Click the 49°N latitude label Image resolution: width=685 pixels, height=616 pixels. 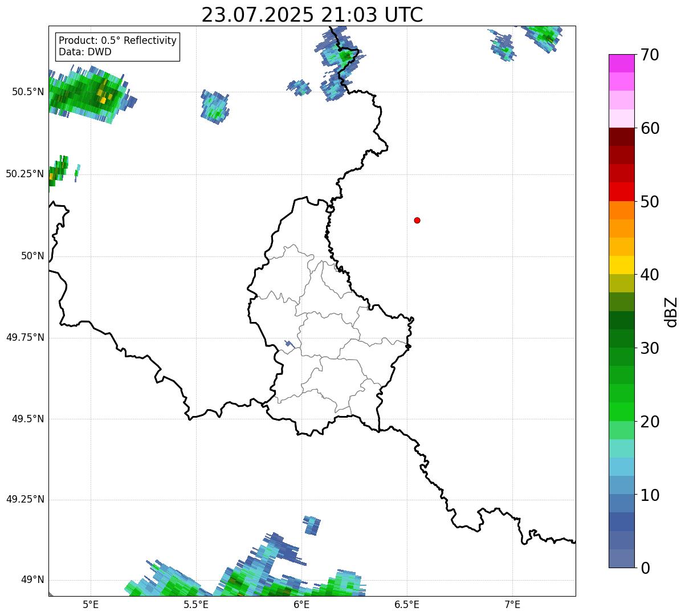32,580
